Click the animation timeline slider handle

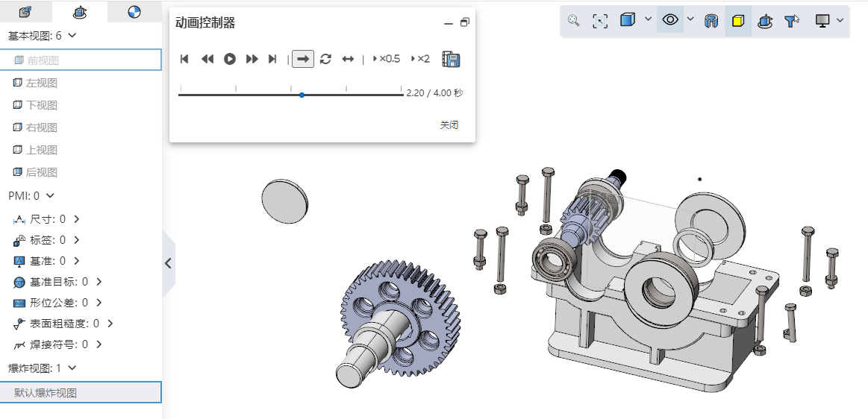coord(302,95)
